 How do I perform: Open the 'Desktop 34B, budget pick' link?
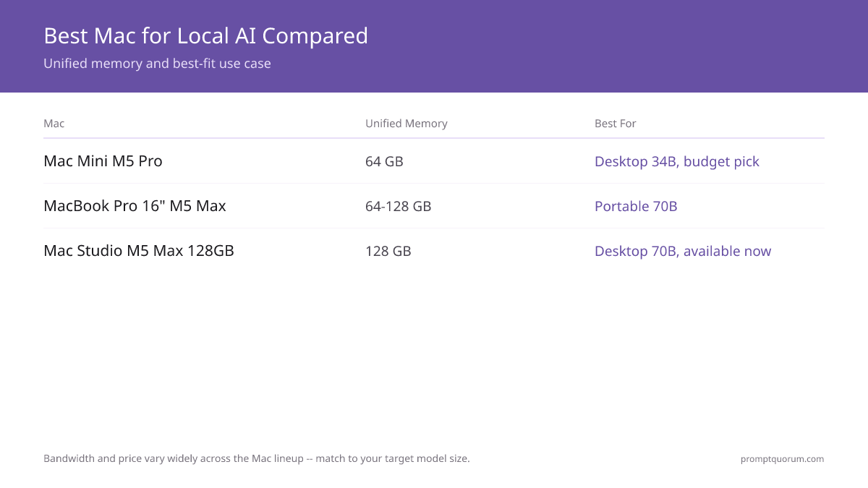[x=677, y=161]
